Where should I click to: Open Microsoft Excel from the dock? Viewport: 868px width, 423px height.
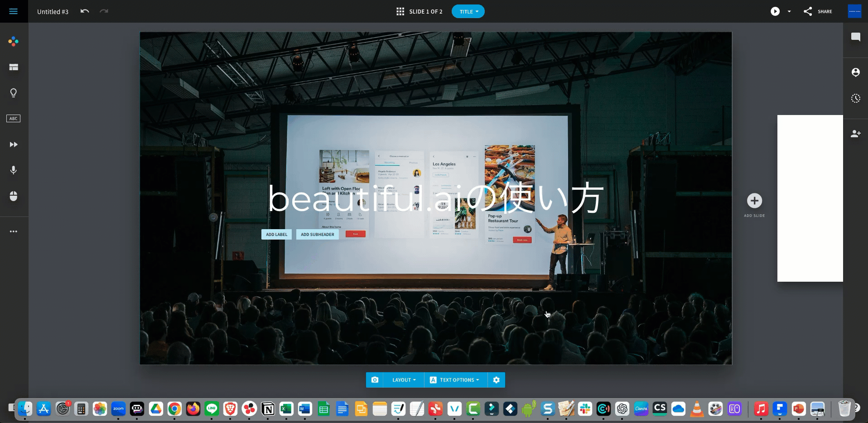coord(286,409)
